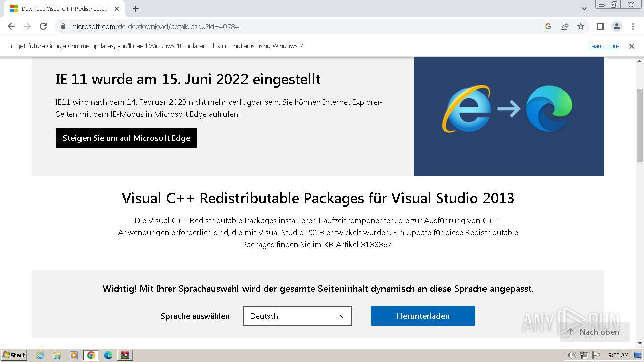
Task: Dismiss the Chrome update notification bar
Action: [632, 46]
